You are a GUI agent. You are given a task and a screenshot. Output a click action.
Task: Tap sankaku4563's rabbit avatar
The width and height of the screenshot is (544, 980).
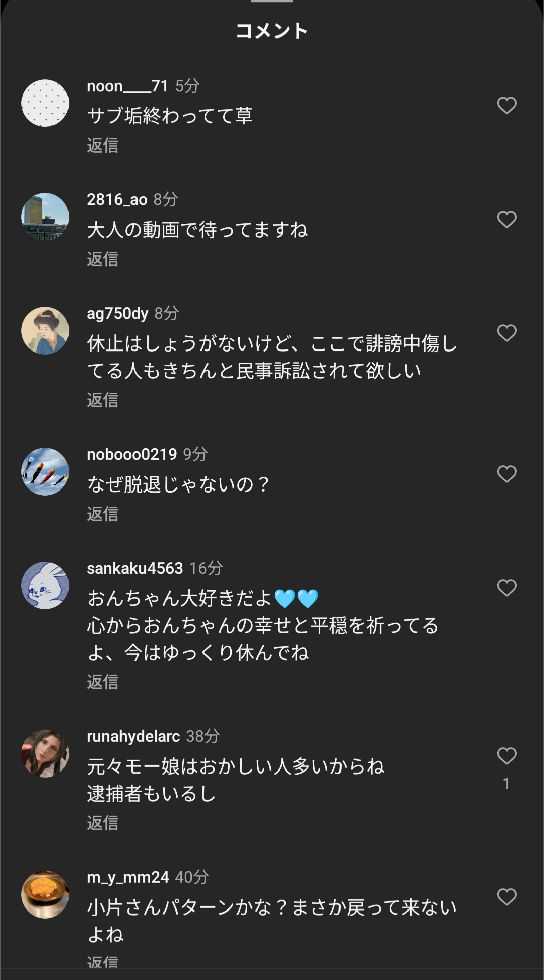coord(45,586)
